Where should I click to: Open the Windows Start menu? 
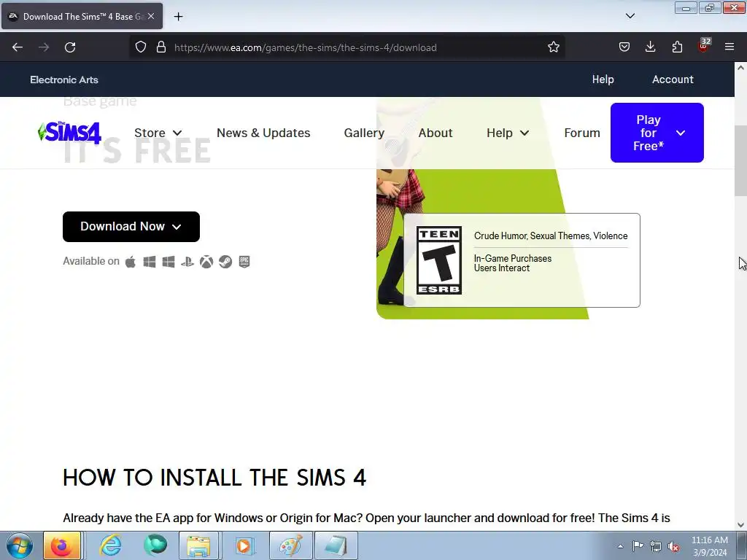click(x=20, y=545)
